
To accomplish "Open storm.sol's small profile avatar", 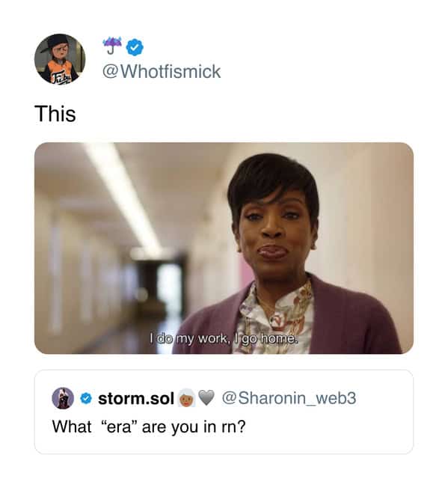I will point(63,398).
